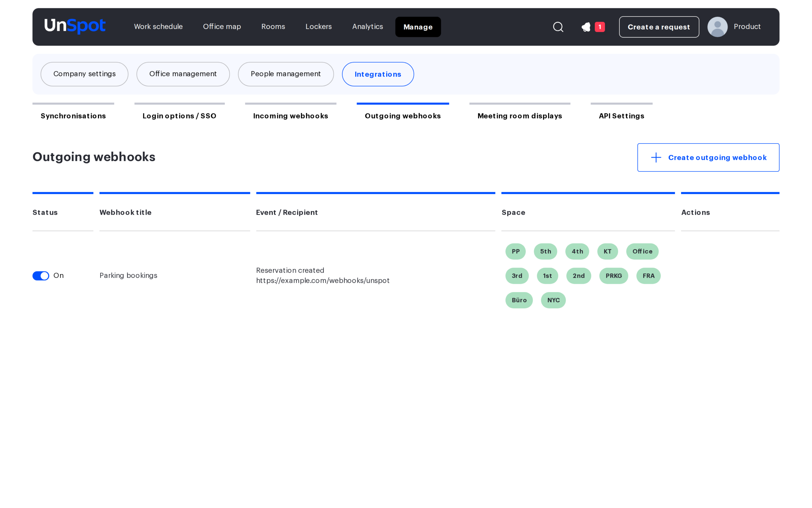This screenshot has width=812, height=508.
Task: Open Company settings section
Action: pyautogui.click(x=85, y=74)
